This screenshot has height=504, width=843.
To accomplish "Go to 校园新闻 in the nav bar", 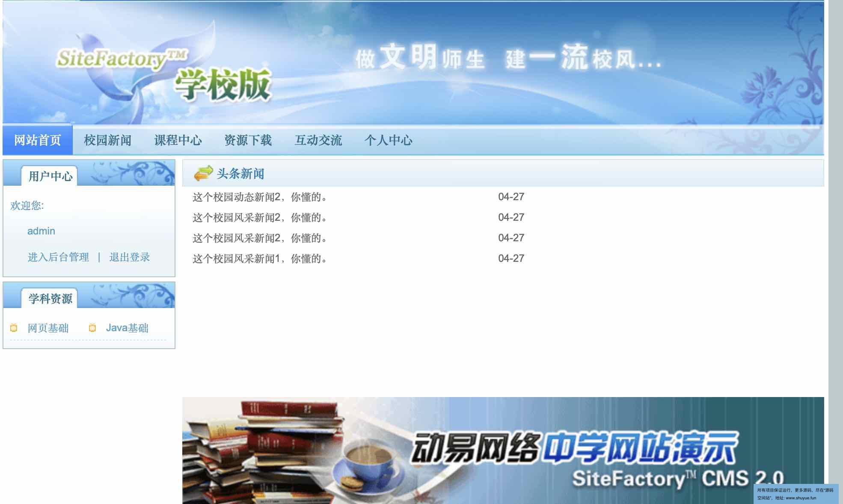I will pos(107,140).
